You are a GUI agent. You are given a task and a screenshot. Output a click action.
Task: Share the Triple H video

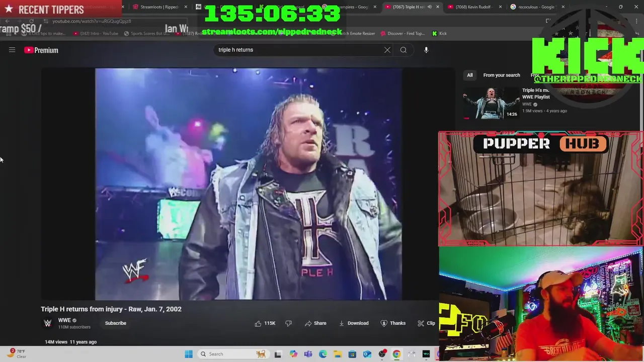(315, 323)
